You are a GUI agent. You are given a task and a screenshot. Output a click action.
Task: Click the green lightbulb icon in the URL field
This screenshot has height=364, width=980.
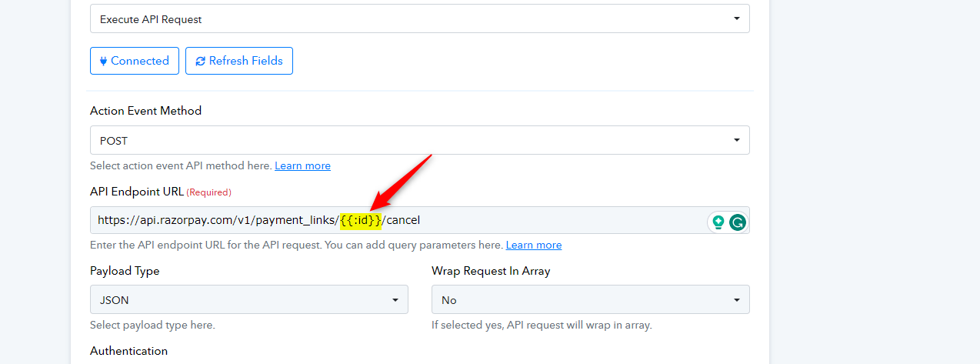pos(718,222)
